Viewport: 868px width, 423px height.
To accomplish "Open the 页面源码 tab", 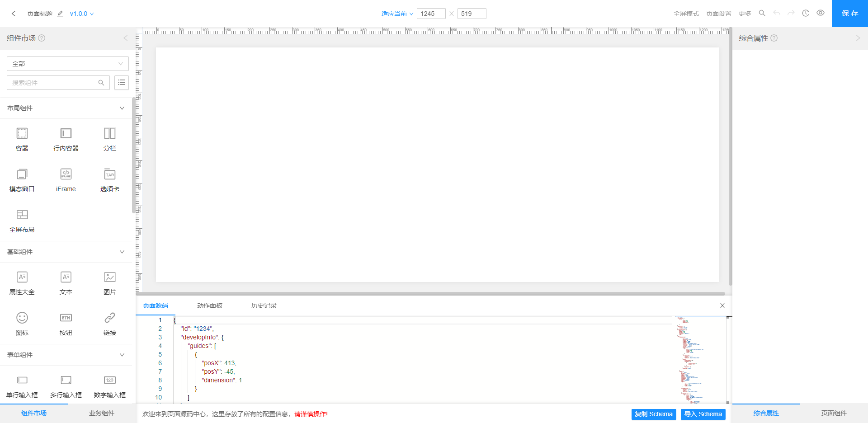I will click(x=156, y=305).
